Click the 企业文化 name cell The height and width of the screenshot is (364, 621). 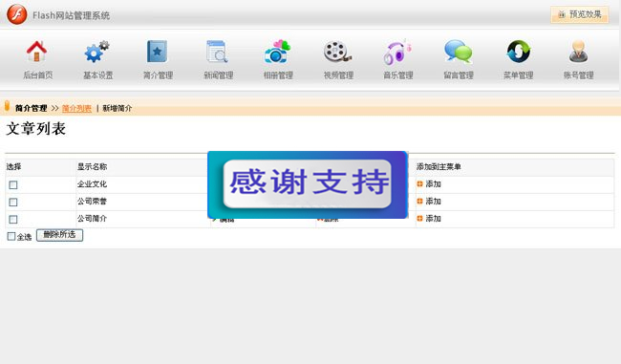tap(92, 183)
